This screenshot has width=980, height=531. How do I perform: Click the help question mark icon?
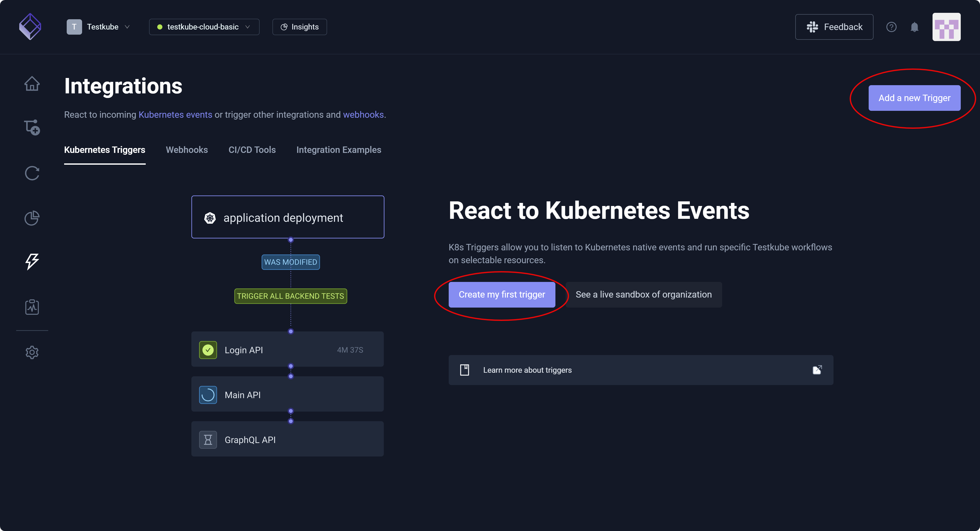tap(891, 27)
